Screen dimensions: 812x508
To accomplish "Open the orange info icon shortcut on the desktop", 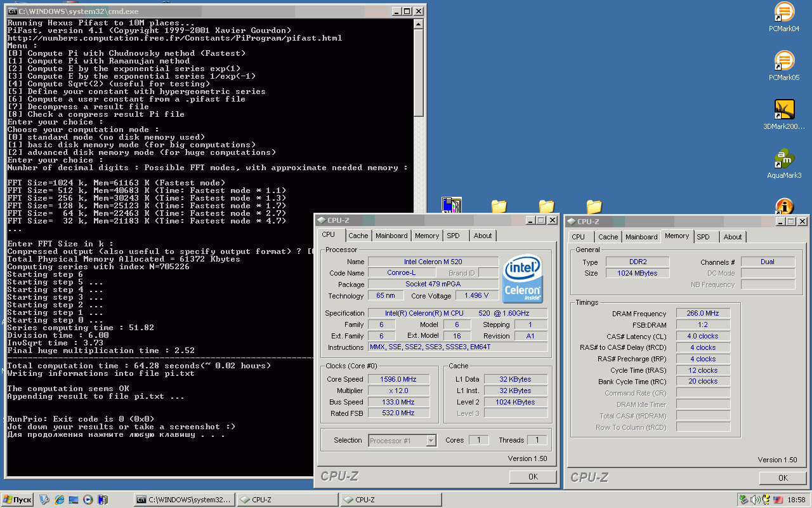I will [784, 206].
